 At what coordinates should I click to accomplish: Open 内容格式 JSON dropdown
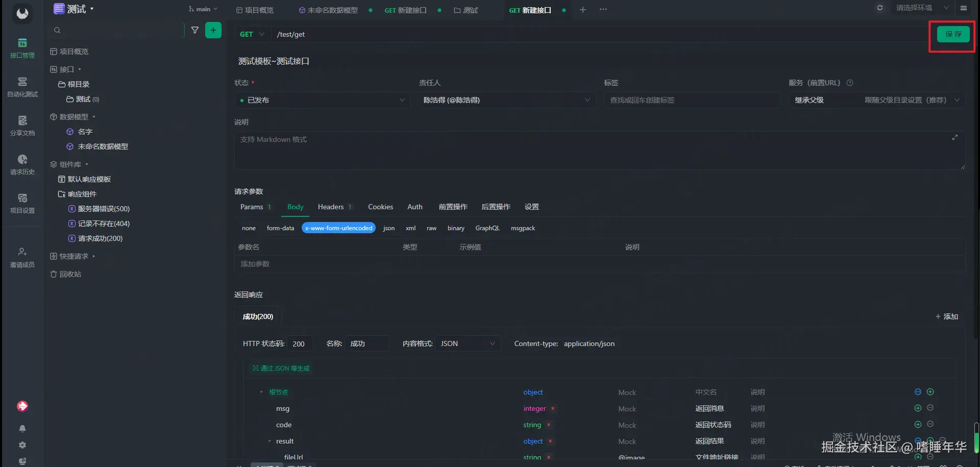tap(468, 343)
